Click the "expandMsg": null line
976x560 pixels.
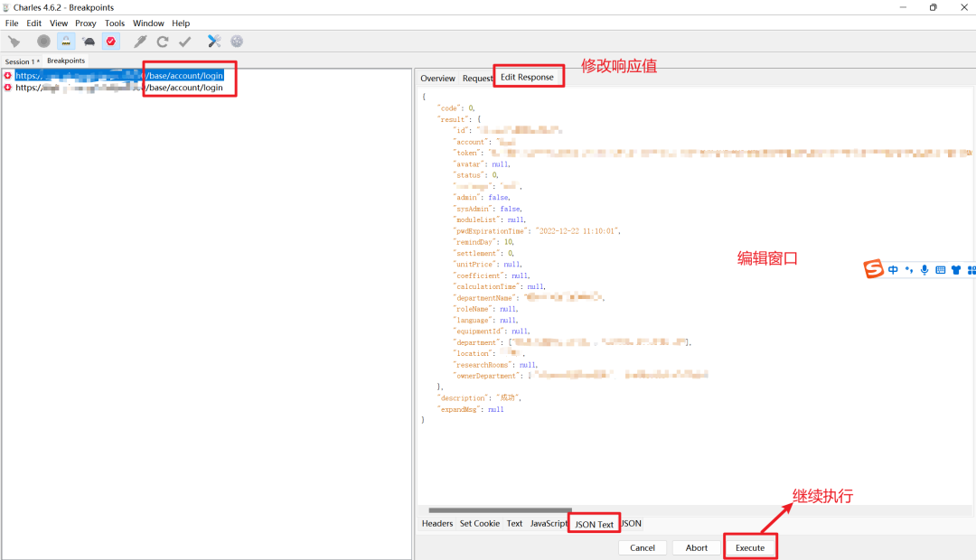471,409
